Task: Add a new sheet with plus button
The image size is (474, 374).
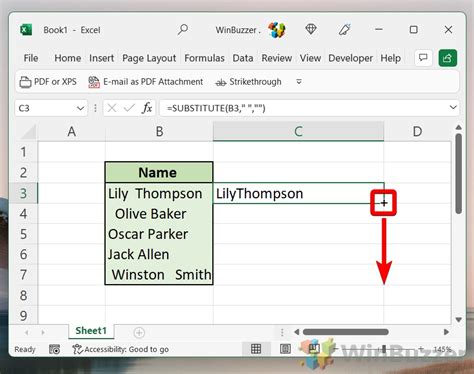Action: click(139, 332)
